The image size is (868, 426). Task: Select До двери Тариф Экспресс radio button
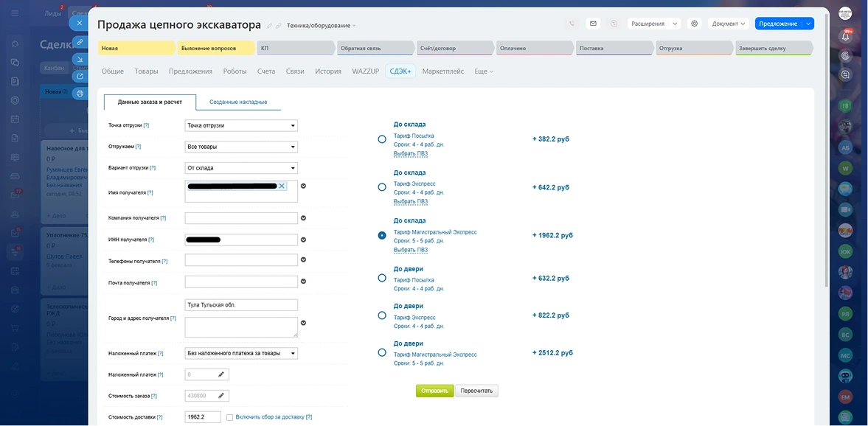[x=382, y=315]
